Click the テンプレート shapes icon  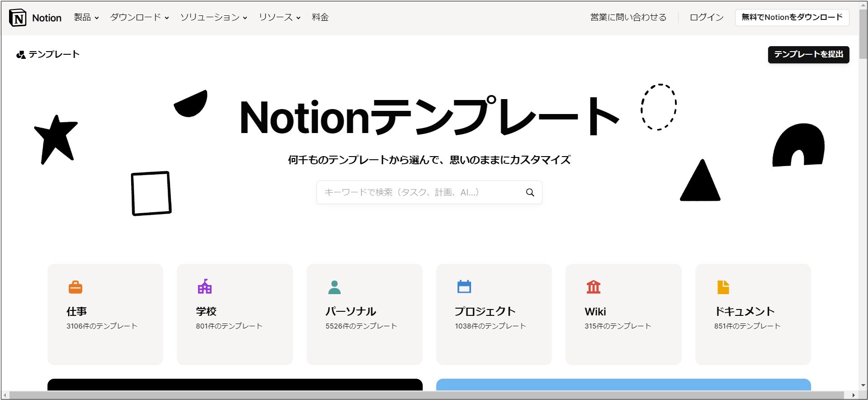tap(21, 55)
